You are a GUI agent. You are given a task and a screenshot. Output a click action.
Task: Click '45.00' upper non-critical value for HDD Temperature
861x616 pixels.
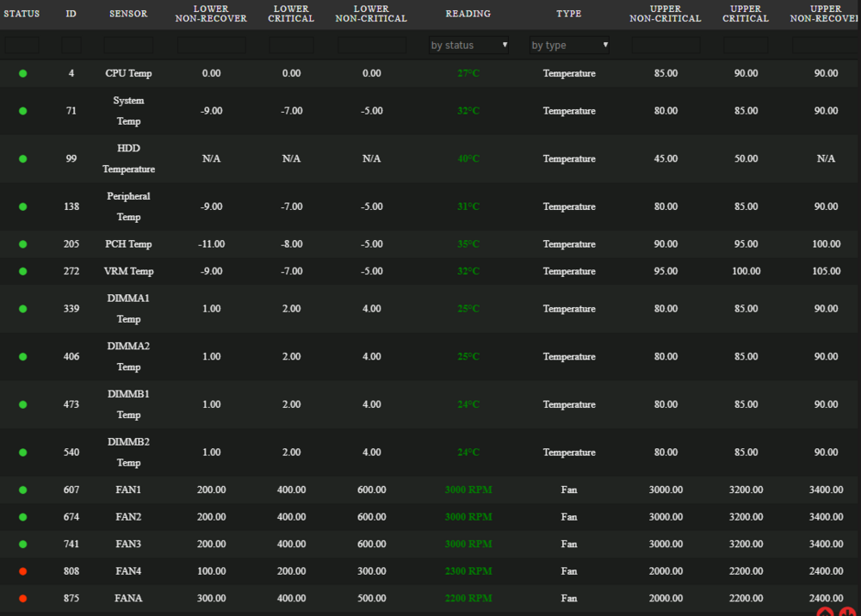coord(666,158)
